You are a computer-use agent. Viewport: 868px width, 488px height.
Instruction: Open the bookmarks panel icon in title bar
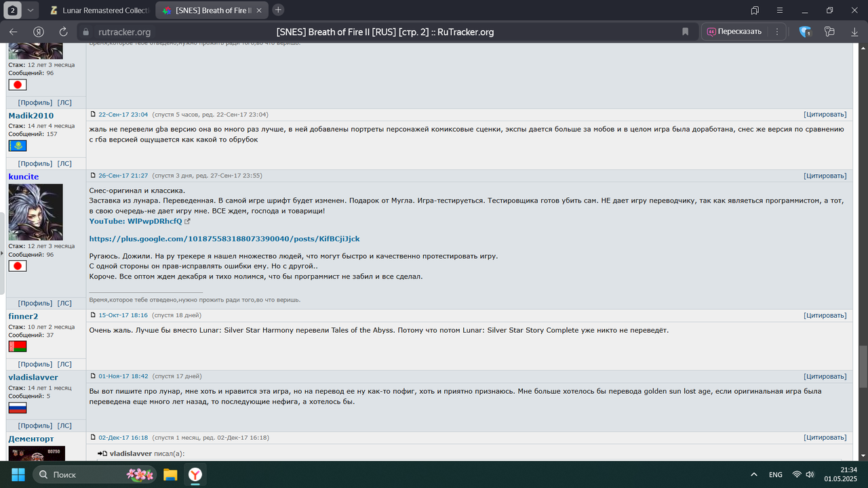755,10
